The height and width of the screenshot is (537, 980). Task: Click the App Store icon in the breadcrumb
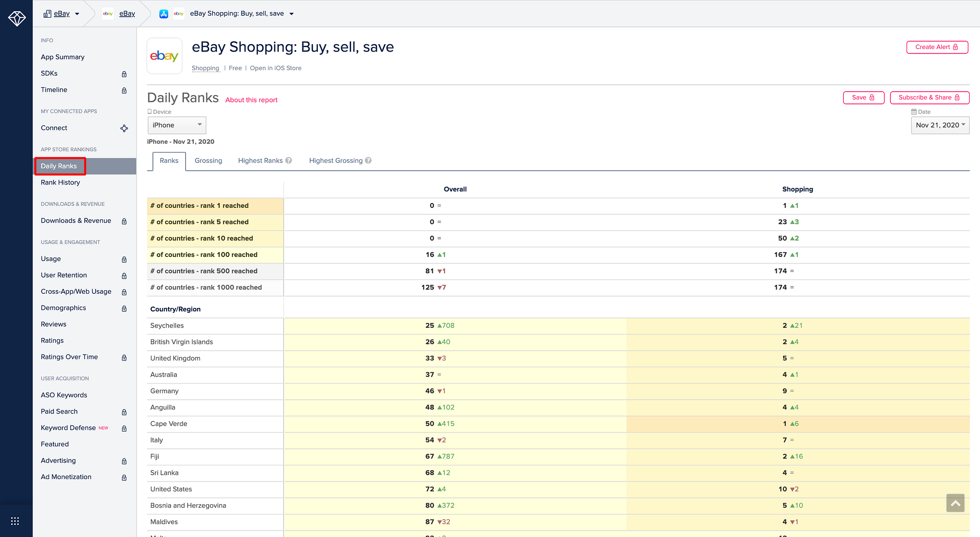(x=164, y=14)
